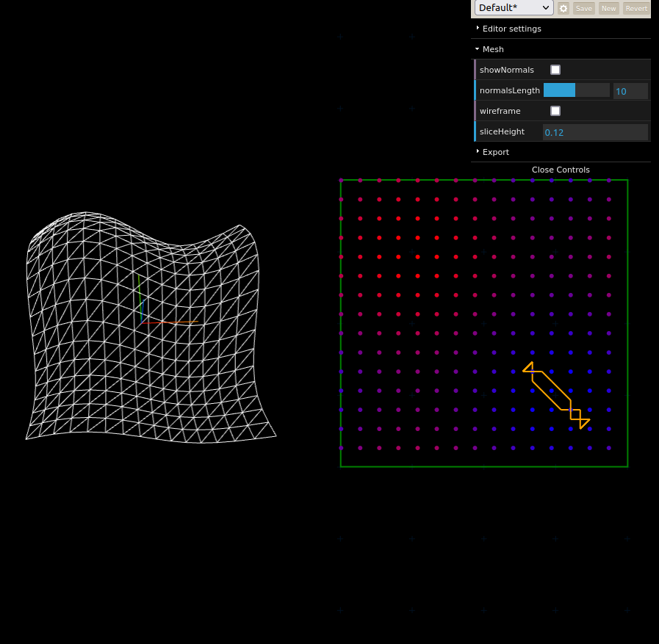Viewport: 659px width, 644px height.
Task: Enable the showNormals checkbox
Action: coord(555,70)
